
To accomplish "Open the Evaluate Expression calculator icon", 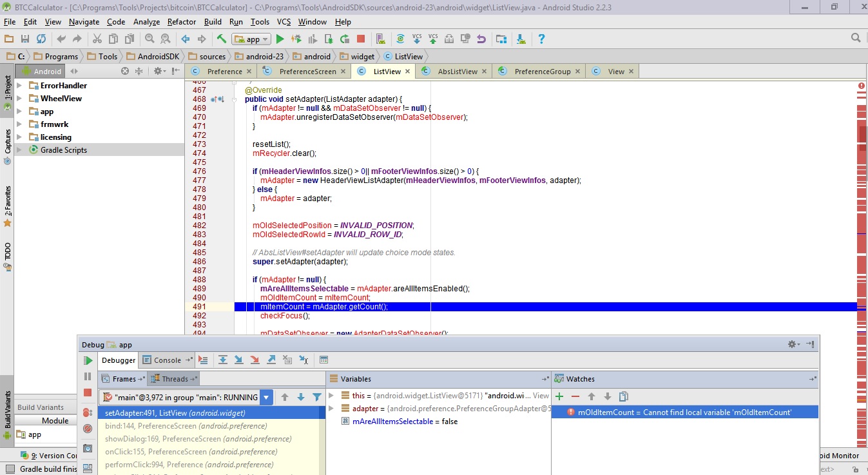I will click(324, 360).
